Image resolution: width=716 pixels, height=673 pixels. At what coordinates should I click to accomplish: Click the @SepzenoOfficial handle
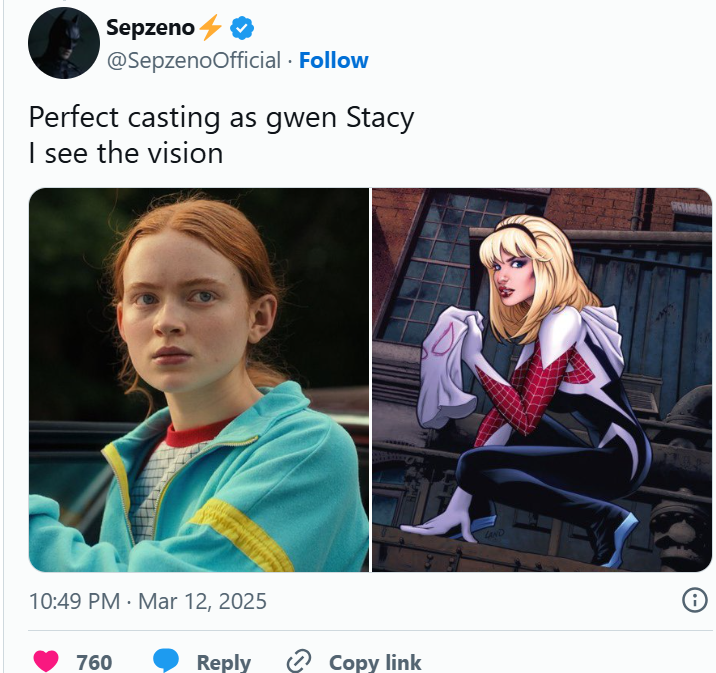[193, 61]
